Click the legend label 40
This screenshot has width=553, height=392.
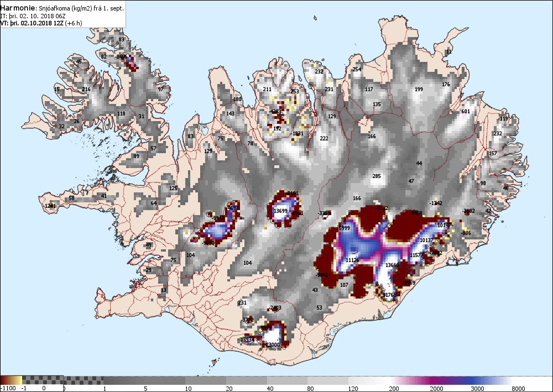[x=270, y=389]
